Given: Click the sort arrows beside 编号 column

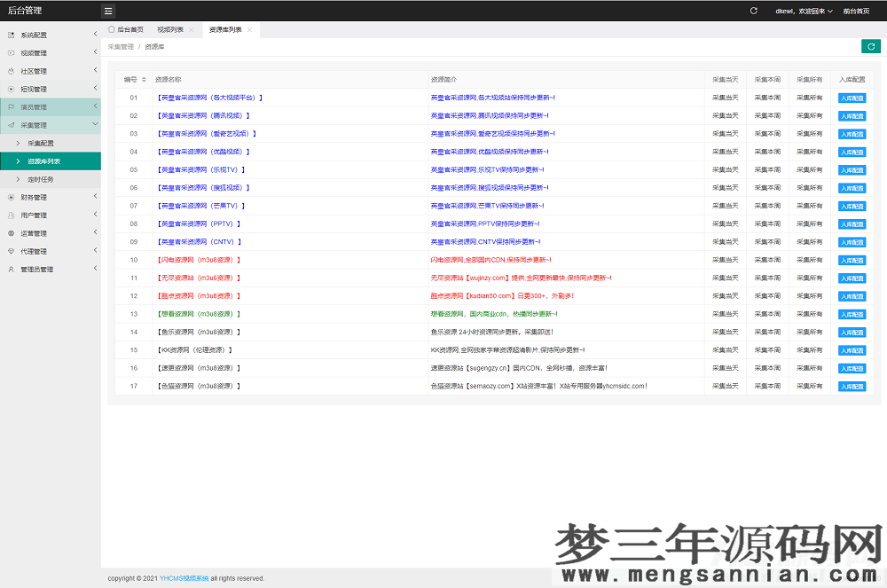Looking at the screenshot, I should tap(143, 80).
